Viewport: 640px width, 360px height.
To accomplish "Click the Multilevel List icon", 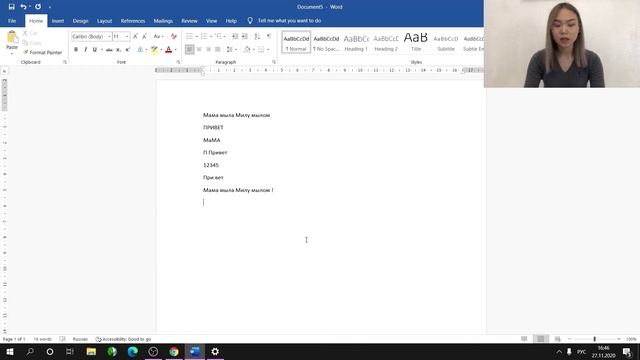I will click(x=219, y=37).
